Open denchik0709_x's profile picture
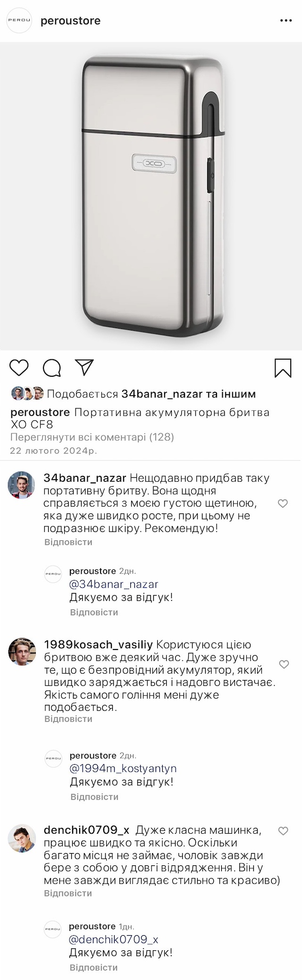 click(22, 838)
